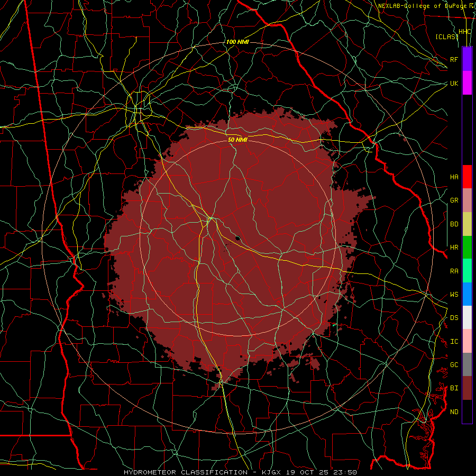The height and width of the screenshot is (476, 476).
Task: Click the ND legend label
Action: pyautogui.click(x=454, y=412)
